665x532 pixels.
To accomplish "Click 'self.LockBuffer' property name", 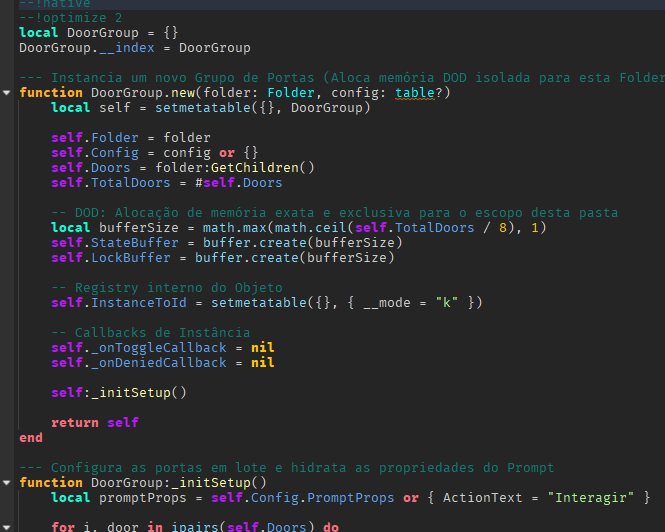I will coord(111,258).
